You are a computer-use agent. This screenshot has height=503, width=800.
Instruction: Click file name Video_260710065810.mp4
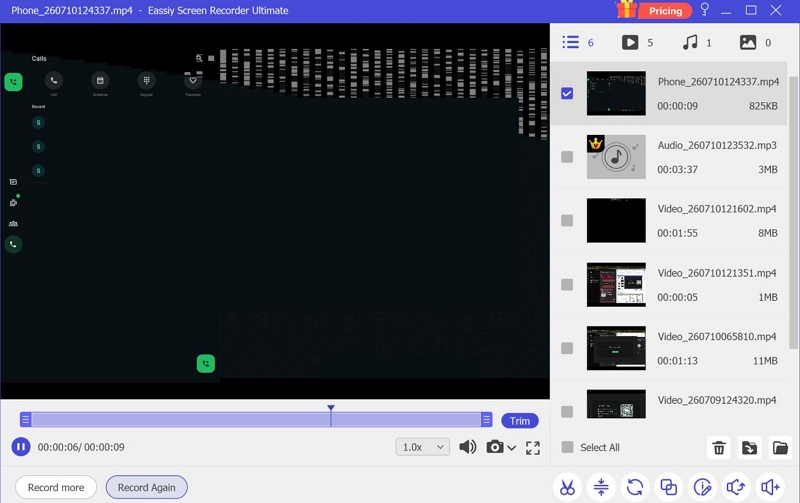pyautogui.click(x=717, y=337)
